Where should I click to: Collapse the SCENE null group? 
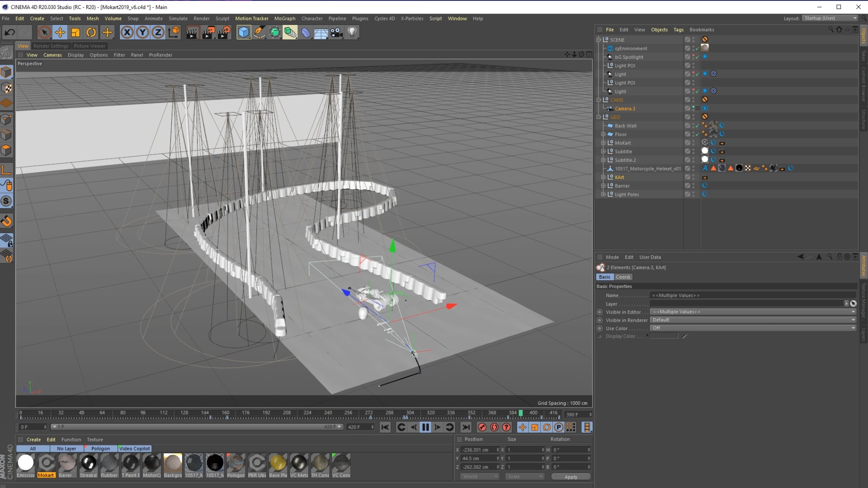[x=599, y=40]
